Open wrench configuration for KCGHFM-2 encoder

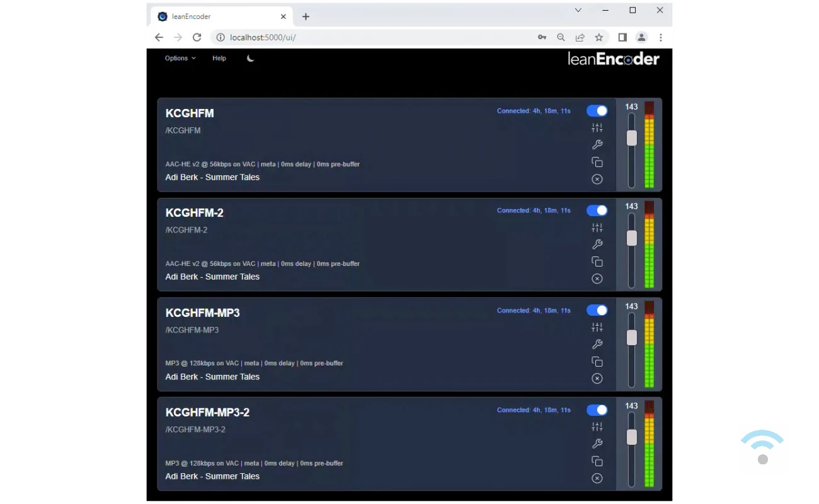(x=597, y=244)
